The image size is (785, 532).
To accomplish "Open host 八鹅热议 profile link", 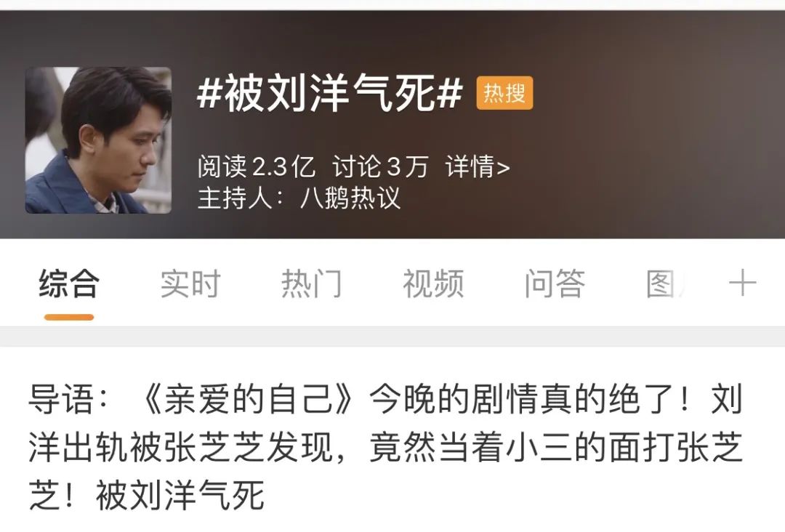I will pyautogui.click(x=350, y=198).
